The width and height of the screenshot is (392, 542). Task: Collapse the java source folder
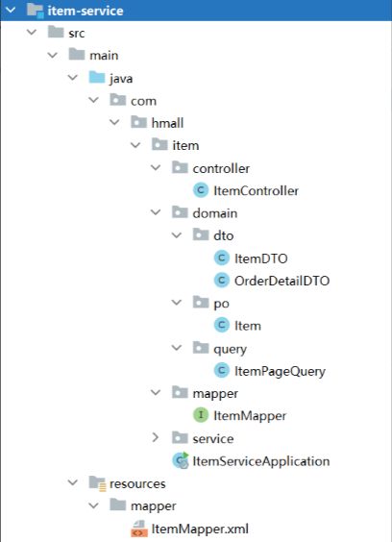pos(73,78)
